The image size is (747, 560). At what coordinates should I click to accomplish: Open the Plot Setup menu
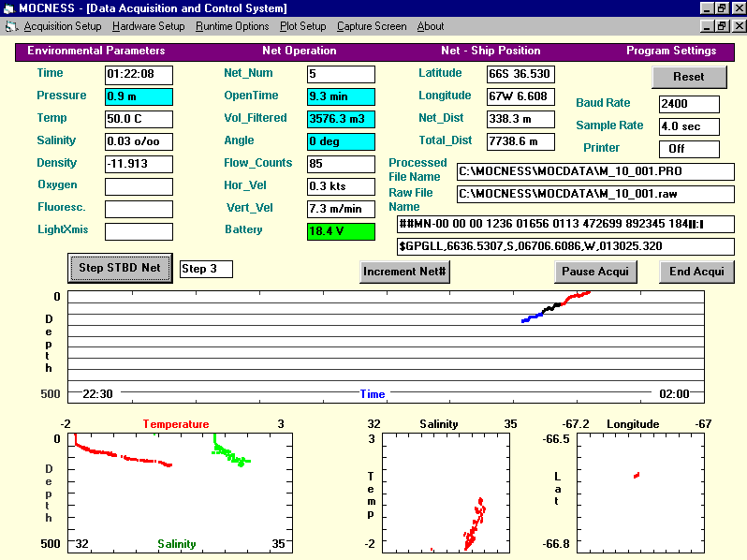pyautogui.click(x=302, y=26)
